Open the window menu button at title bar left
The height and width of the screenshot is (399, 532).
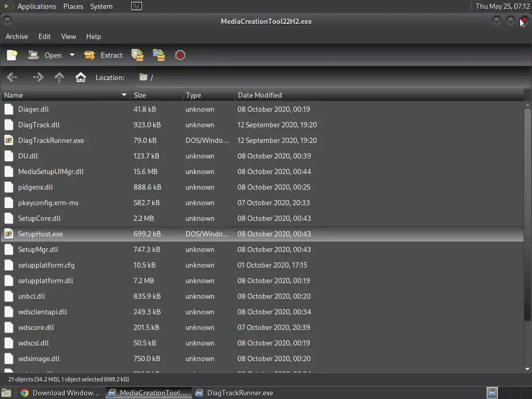click(x=7, y=21)
